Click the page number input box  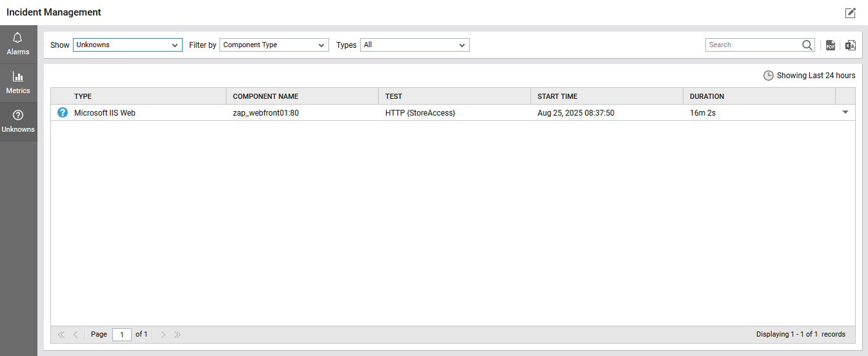(x=121, y=335)
